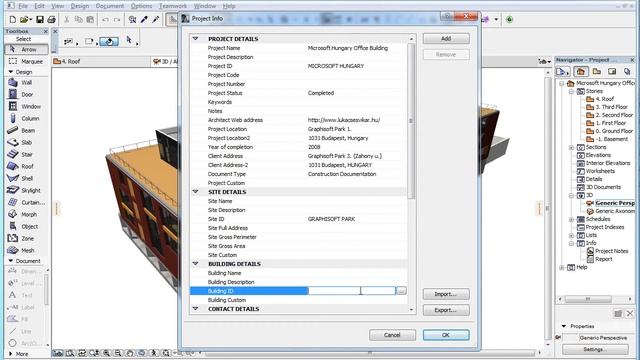Click the Export... button
640x360 pixels.
point(446,310)
